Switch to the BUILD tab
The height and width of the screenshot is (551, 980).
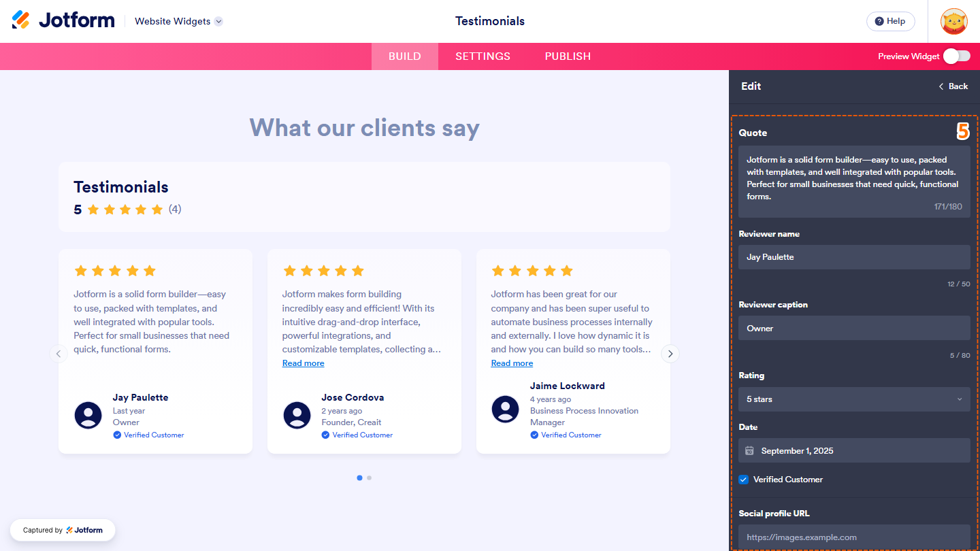405,56
